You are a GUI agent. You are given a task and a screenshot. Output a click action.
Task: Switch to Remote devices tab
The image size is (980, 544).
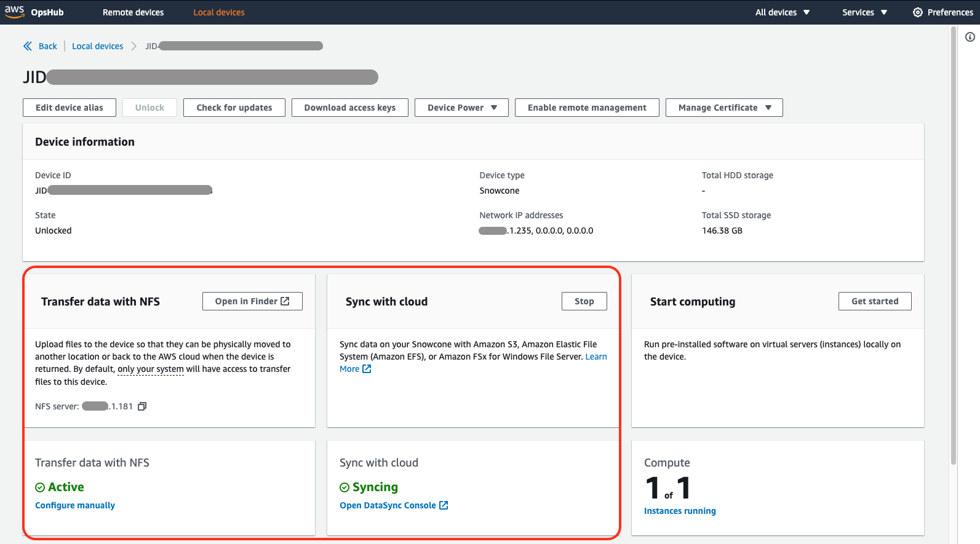click(x=133, y=12)
